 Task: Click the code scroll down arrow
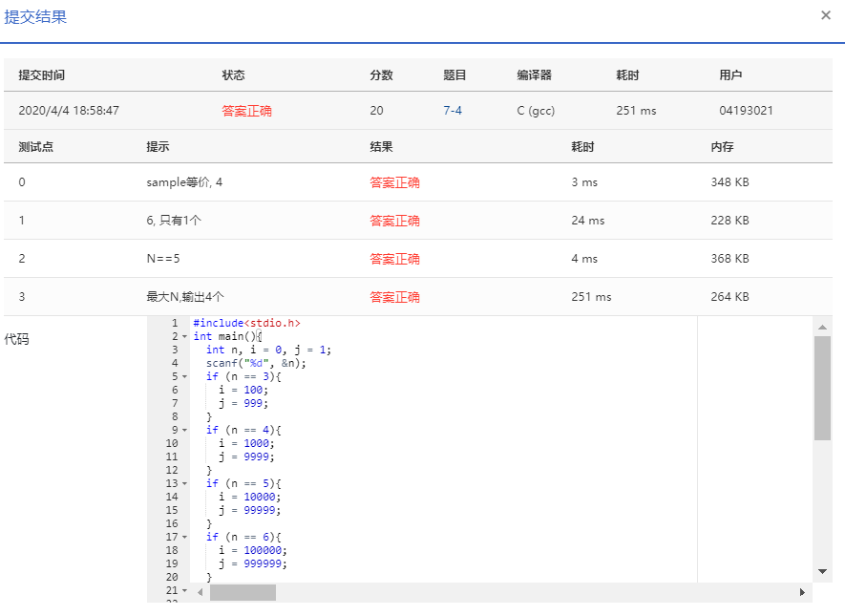coord(822,571)
